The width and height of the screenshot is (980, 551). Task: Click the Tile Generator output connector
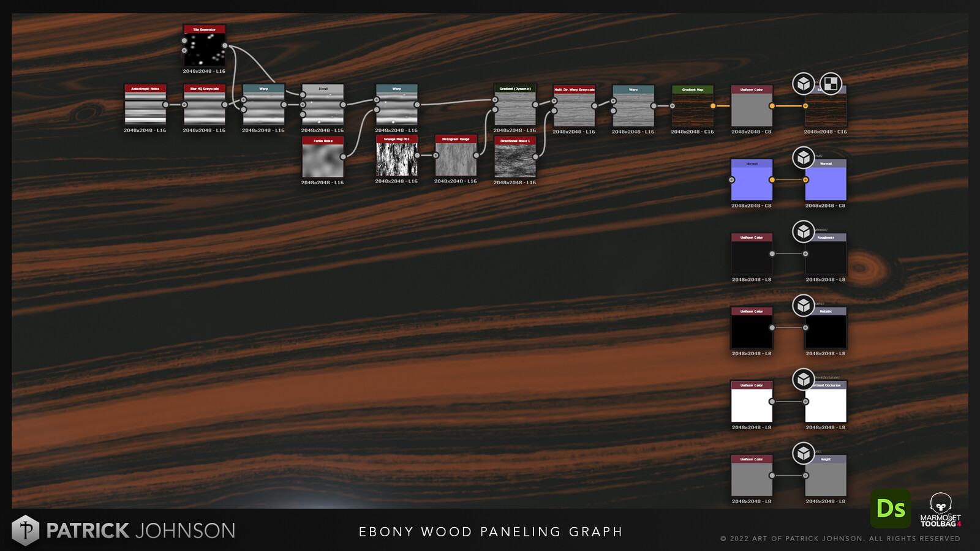(225, 46)
